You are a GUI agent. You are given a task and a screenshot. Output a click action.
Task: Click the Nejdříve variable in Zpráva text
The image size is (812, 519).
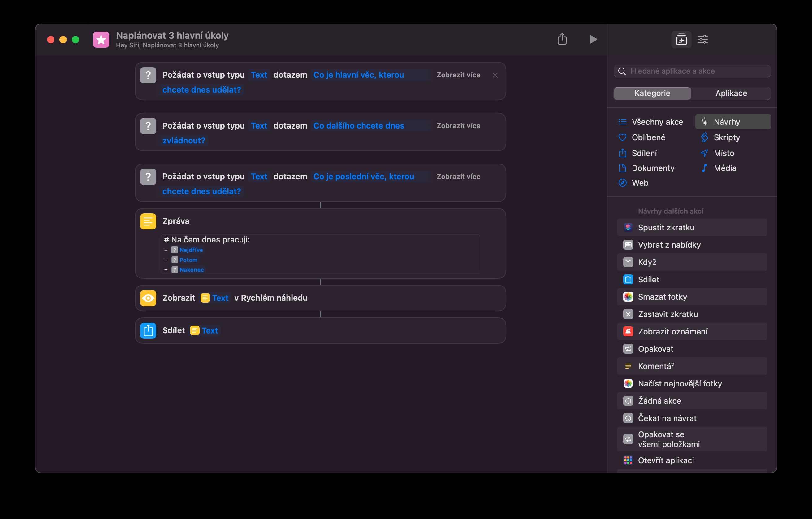[x=191, y=250]
